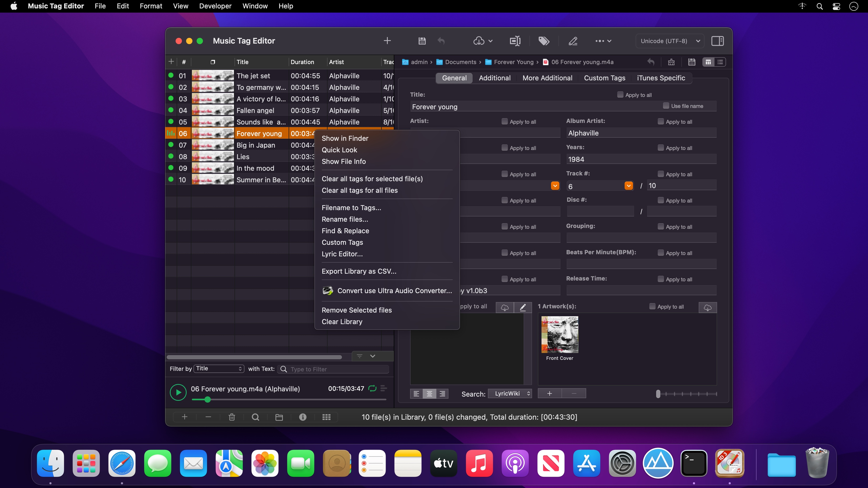The image size is (868, 488).
Task: Enable Apply to all for Album Artist
Action: (x=660, y=121)
